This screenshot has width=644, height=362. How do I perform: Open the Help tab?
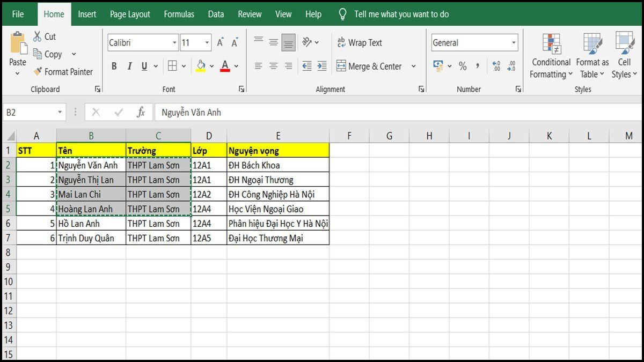tap(313, 14)
